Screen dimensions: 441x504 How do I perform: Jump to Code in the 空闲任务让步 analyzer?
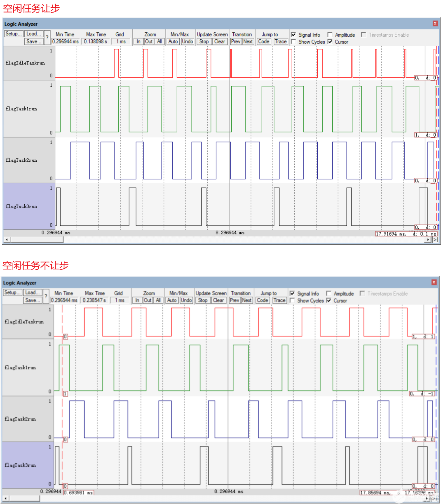[x=264, y=41]
